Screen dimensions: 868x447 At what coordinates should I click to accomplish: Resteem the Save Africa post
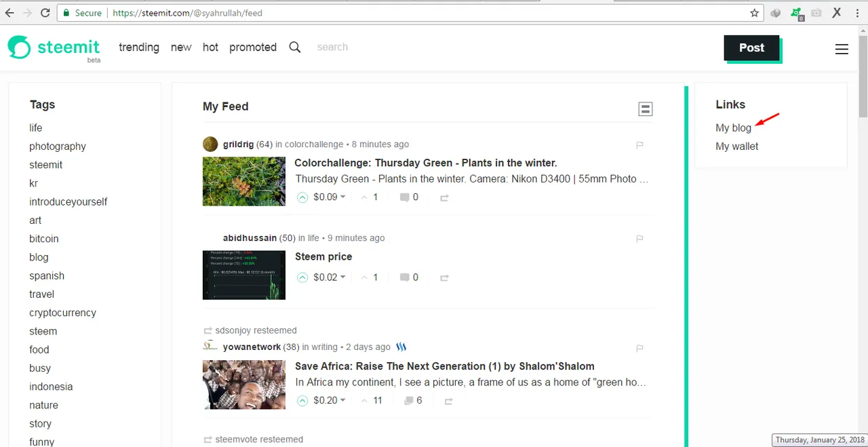[448, 402]
